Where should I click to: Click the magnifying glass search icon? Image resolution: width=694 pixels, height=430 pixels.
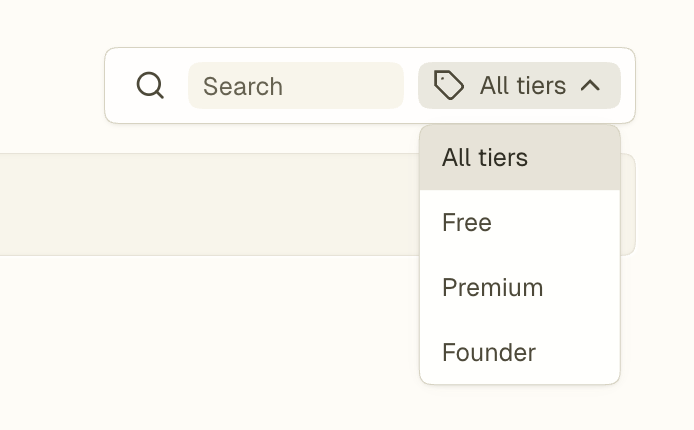click(150, 86)
